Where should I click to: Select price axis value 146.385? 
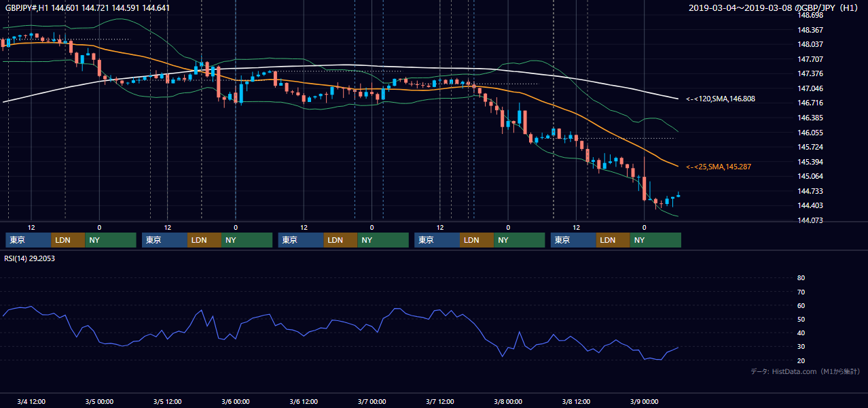(810, 118)
